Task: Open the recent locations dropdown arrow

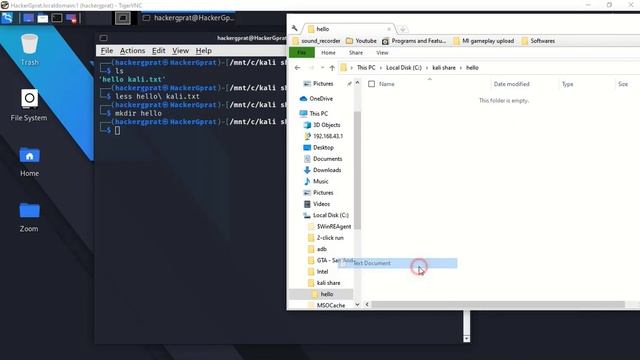Action: click(322, 68)
